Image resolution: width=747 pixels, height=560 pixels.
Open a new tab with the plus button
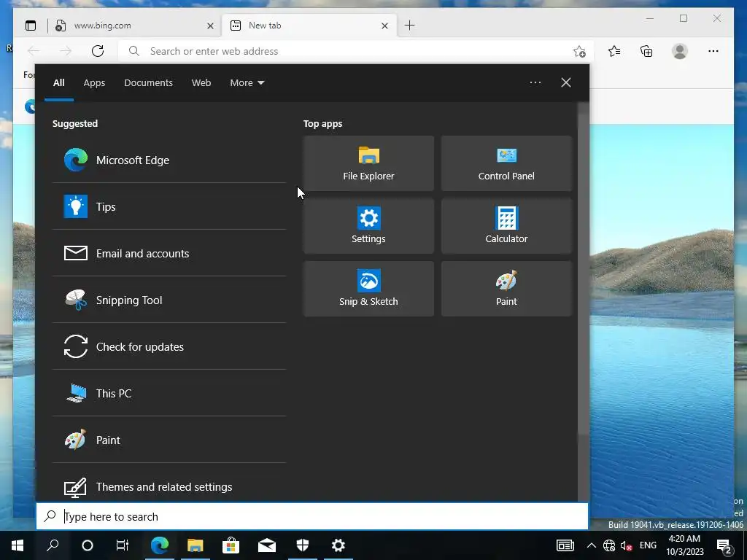pyautogui.click(x=409, y=26)
